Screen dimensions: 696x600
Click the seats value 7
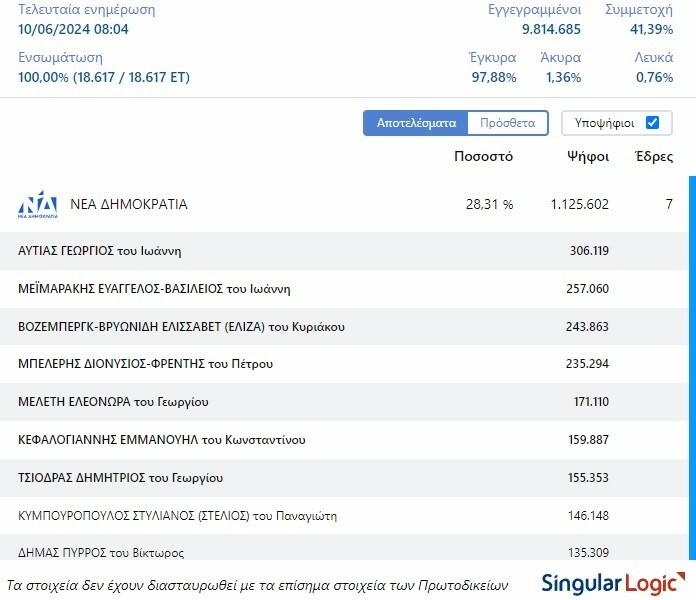tap(669, 204)
